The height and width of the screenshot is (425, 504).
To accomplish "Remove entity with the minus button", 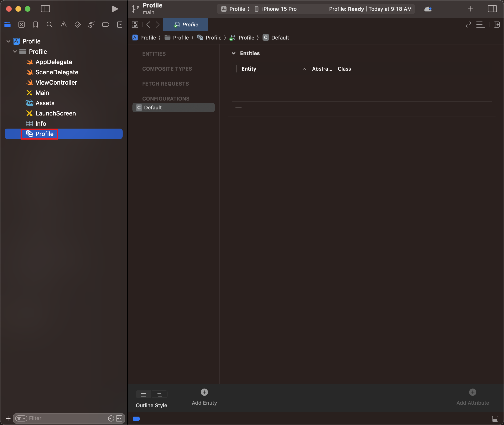I will tap(238, 107).
